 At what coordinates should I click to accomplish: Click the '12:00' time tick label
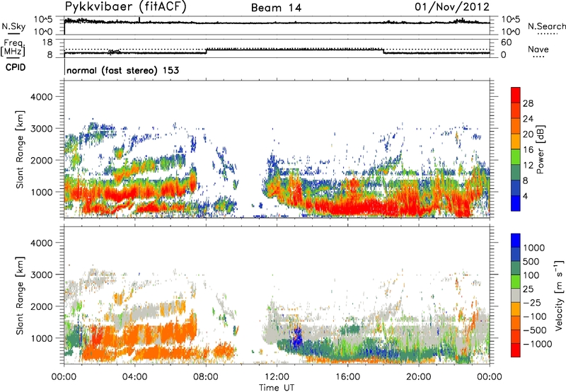coord(277,377)
